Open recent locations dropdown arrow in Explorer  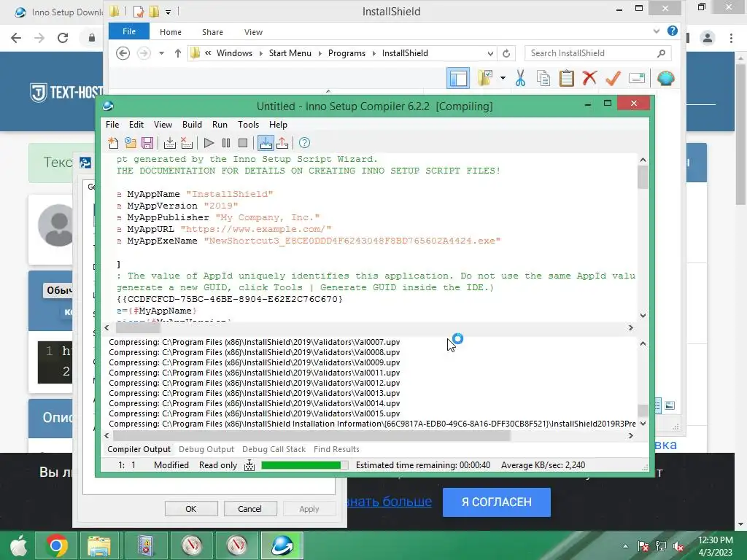tap(161, 52)
